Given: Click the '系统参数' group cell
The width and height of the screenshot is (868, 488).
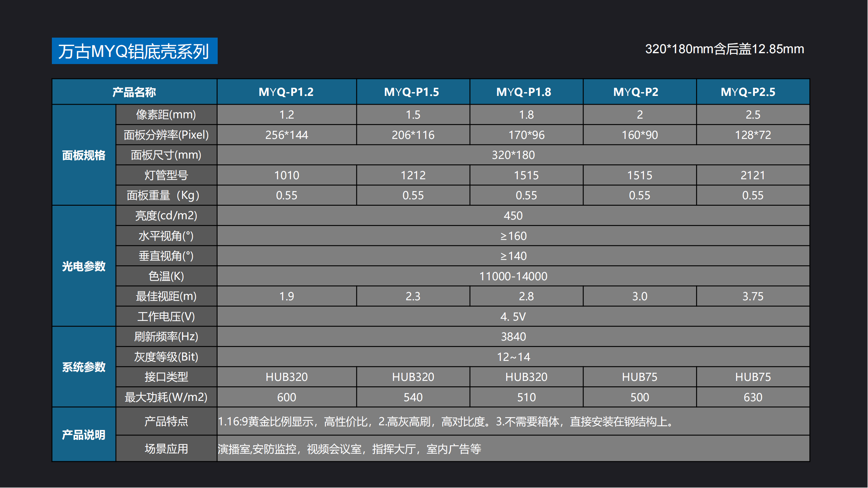Looking at the screenshot, I should tap(84, 367).
